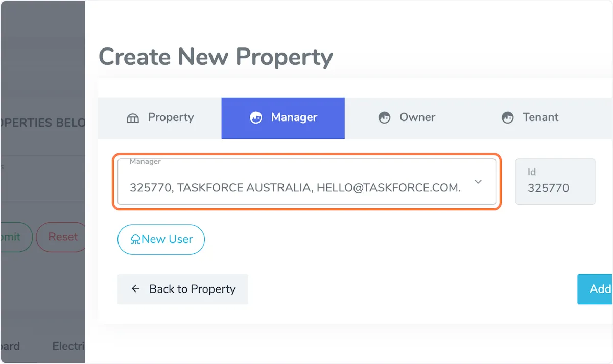Click the face icon on Manager tab
613x364 pixels.
tap(256, 118)
